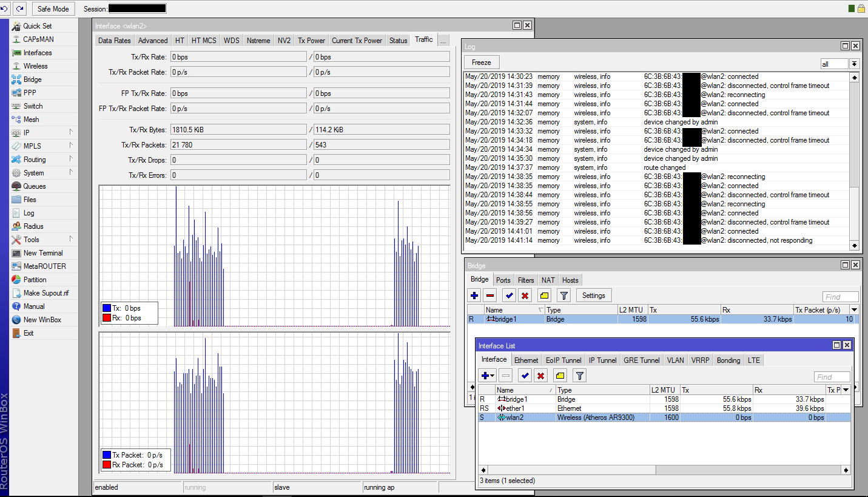Click disable X in Interface List
The image size is (868, 497).
(x=541, y=376)
